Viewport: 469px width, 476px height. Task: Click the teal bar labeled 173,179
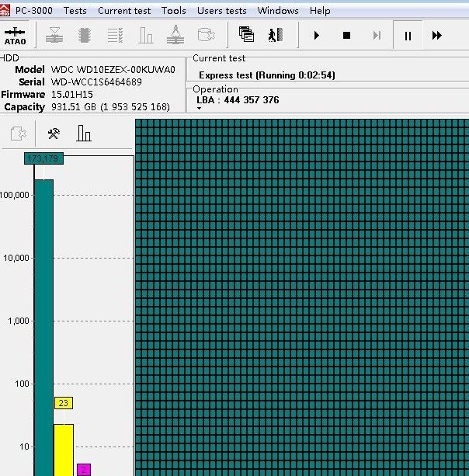43,326
